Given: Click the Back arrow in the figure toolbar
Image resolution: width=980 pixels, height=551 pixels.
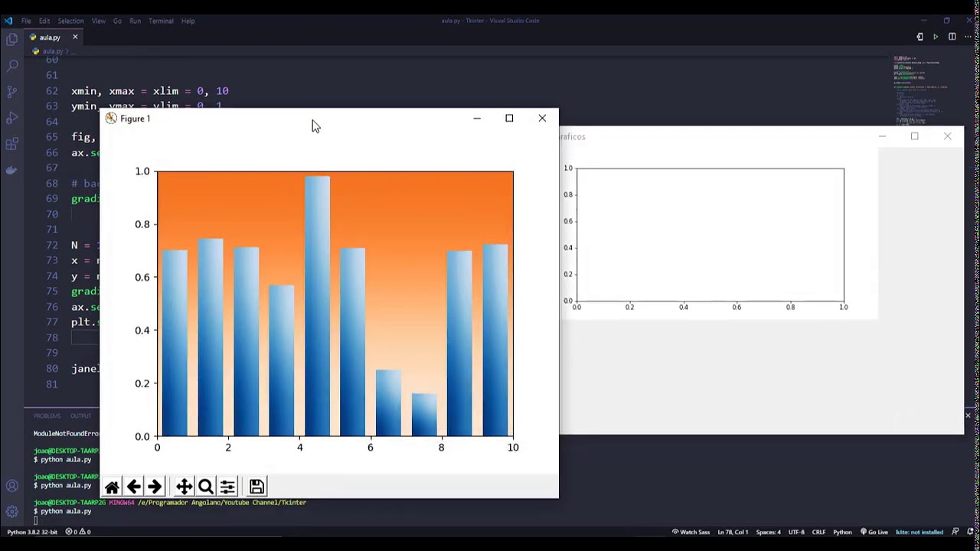Looking at the screenshot, I should coord(133,487).
